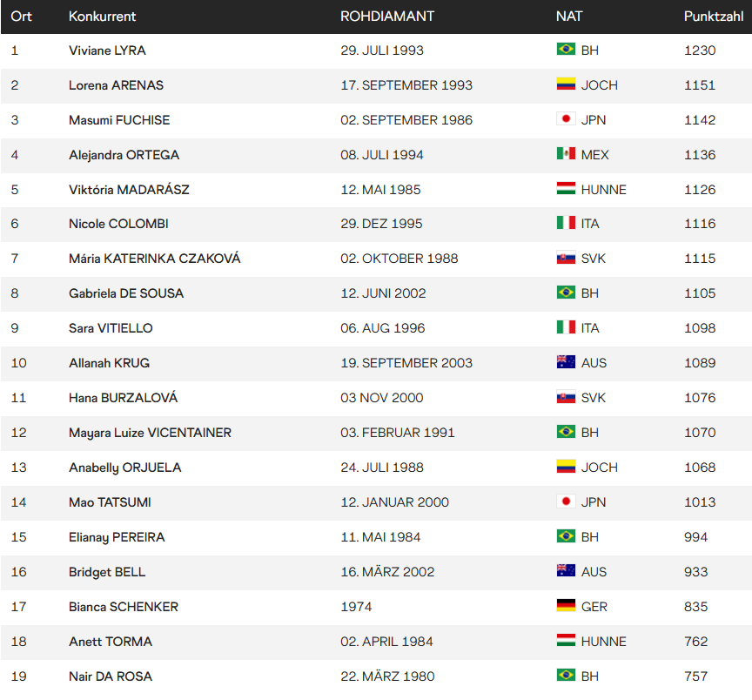Click Slovakia flag in Mária KATERINKA CZAKOVÁ row
This screenshot has height=700, width=752.
tap(566, 258)
